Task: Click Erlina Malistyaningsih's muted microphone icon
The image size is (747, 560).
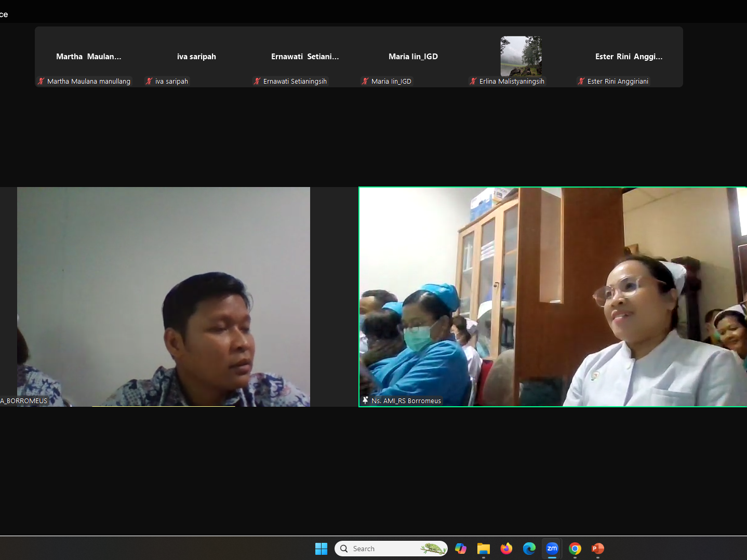Action: (473, 81)
